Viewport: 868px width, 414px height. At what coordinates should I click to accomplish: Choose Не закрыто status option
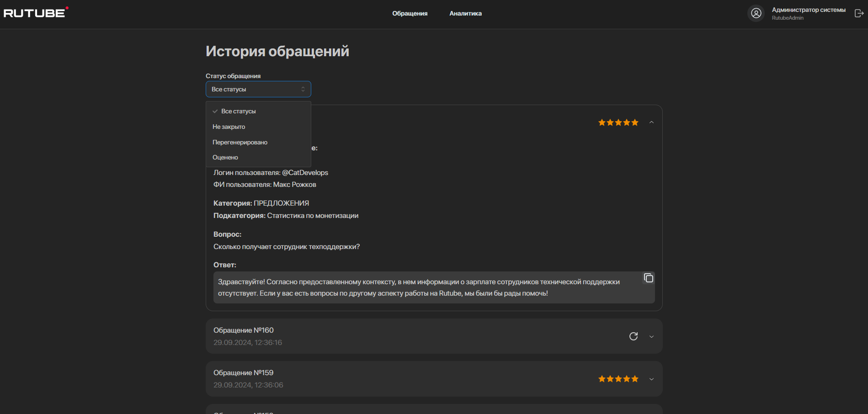(x=229, y=127)
